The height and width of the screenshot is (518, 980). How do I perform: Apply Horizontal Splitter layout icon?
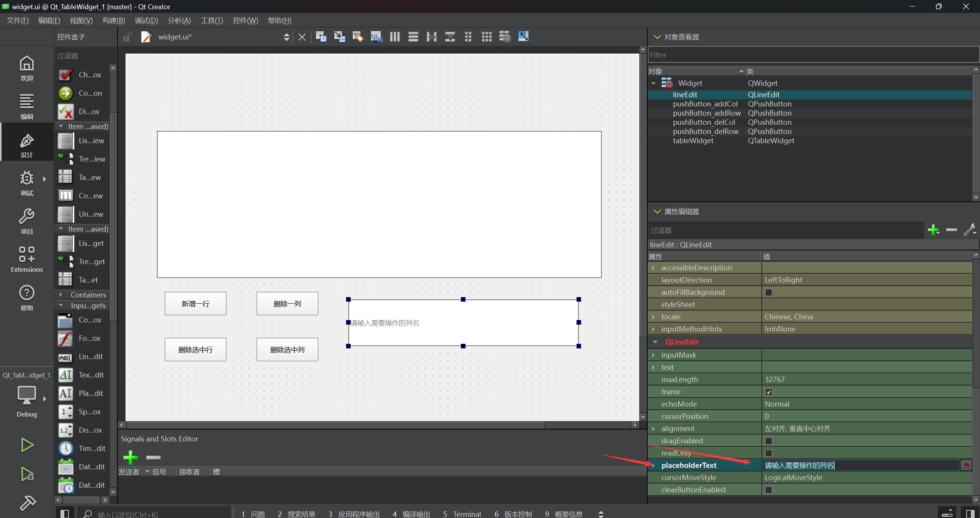coord(431,37)
